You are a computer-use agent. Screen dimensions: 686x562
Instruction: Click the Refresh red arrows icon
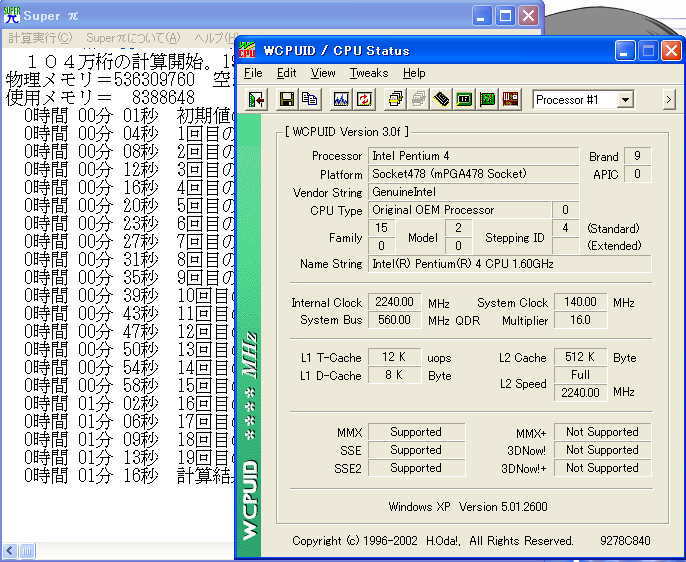pyautogui.click(x=364, y=100)
